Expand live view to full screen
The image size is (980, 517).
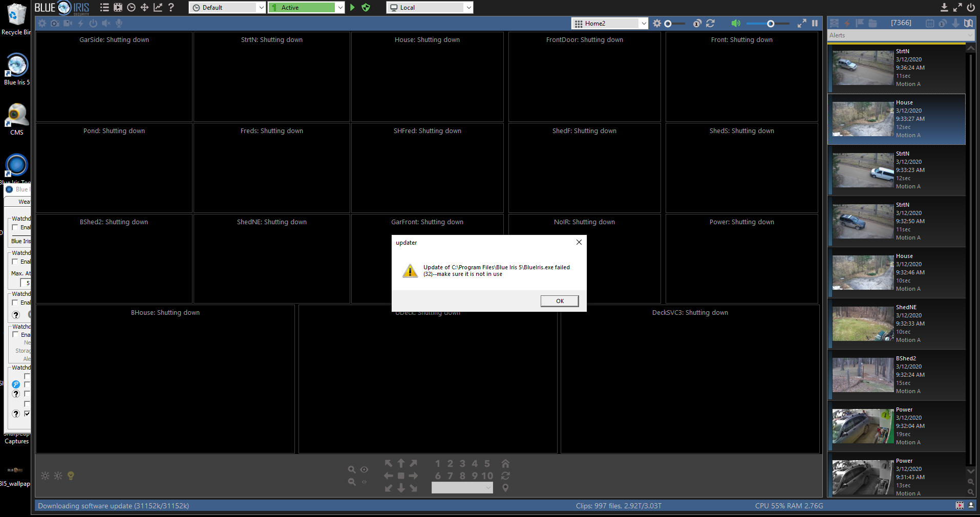(802, 23)
